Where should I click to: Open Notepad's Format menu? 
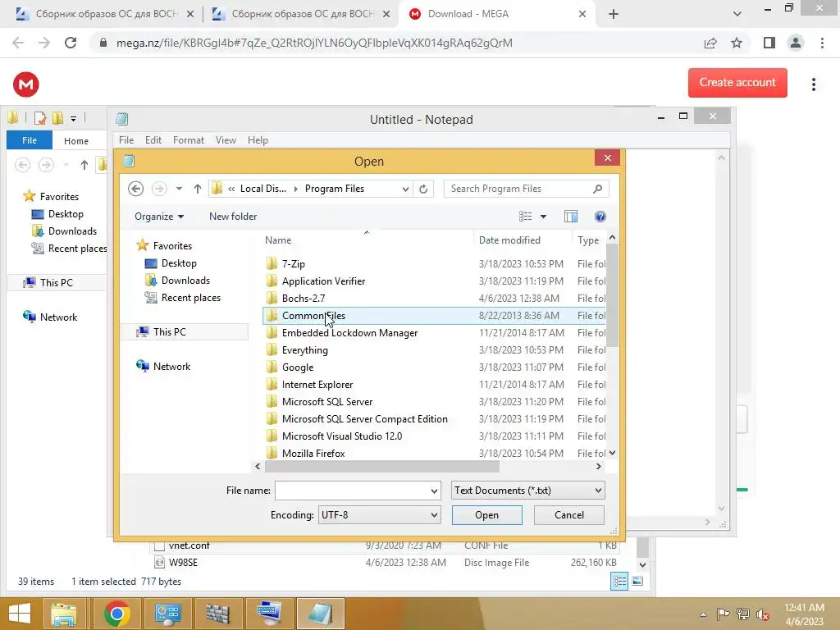point(189,140)
